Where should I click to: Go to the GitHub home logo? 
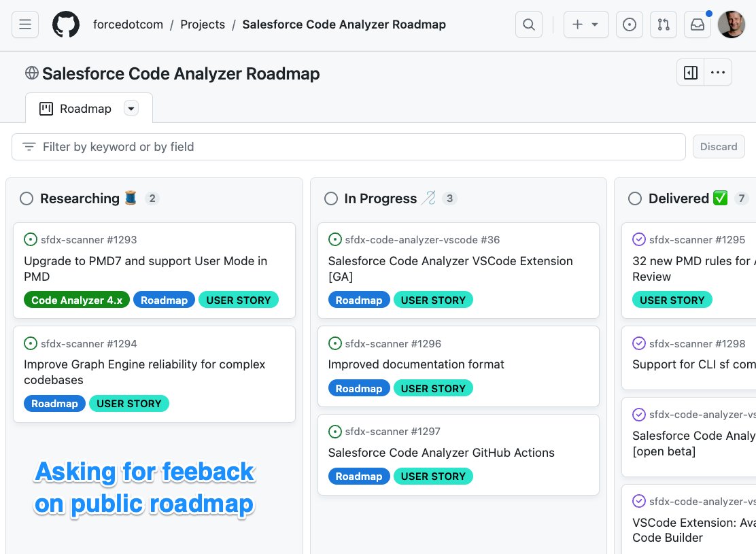(66, 24)
